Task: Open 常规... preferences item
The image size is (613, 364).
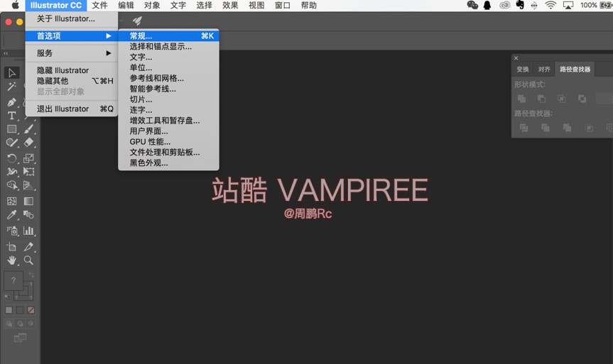Action: 168,36
